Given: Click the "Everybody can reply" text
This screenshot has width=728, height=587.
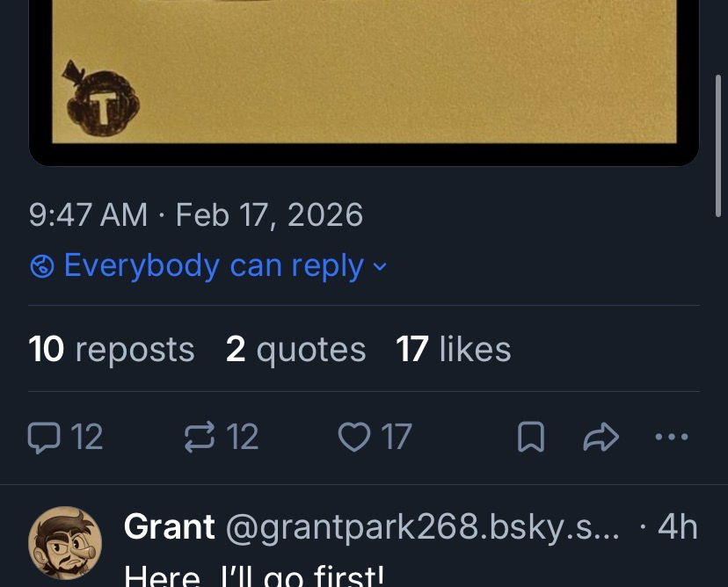Looking at the screenshot, I should (214, 265).
